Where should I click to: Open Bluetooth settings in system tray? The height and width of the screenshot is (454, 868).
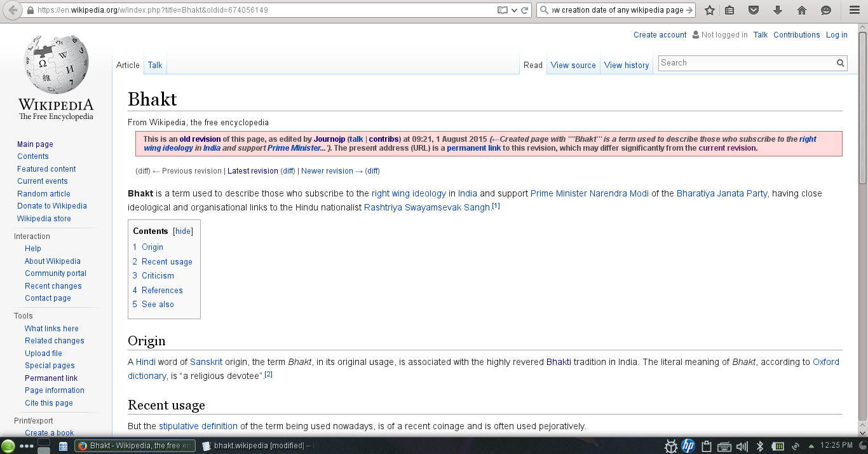point(759,446)
